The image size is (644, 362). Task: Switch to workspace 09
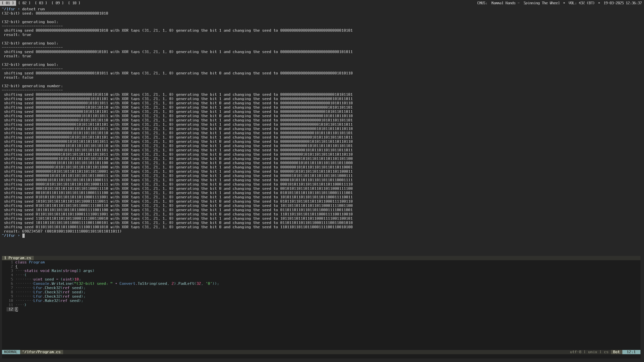click(x=58, y=3)
